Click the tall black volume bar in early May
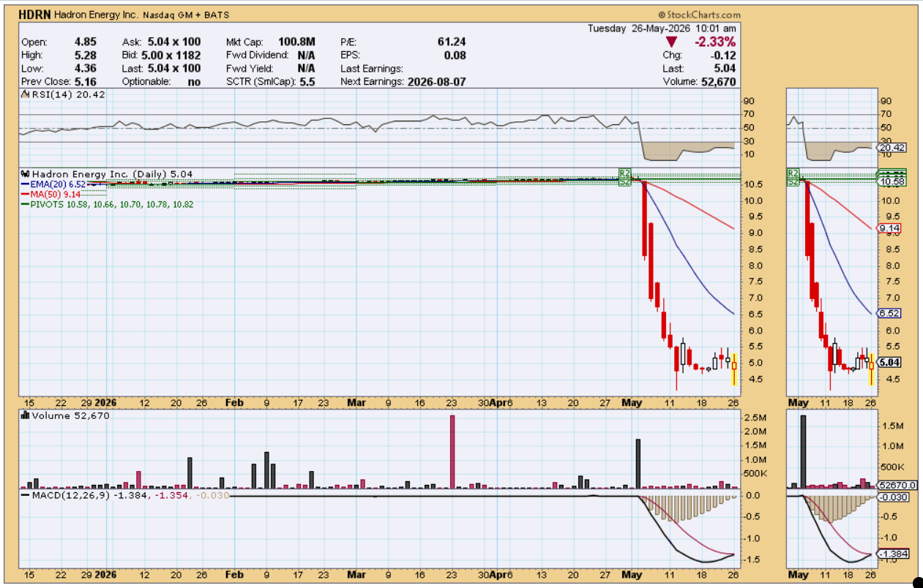The height and width of the screenshot is (588, 923). [x=638, y=464]
